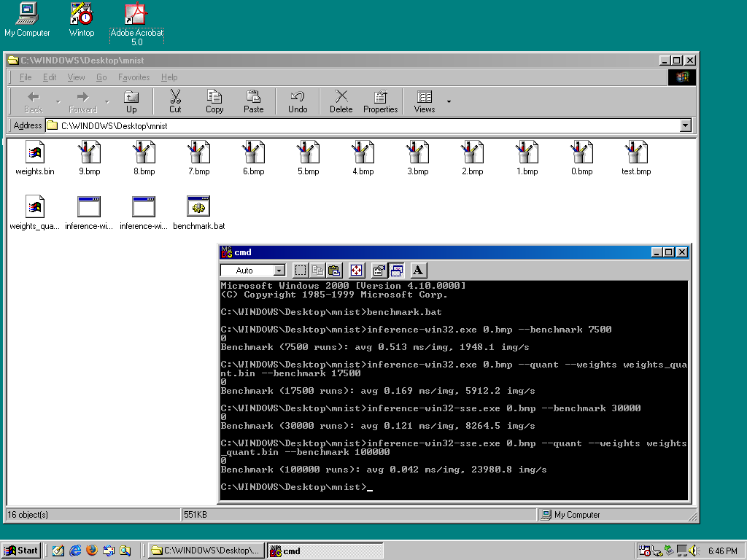
Task: Click the volume speaker tray icon
Action: point(693,551)
